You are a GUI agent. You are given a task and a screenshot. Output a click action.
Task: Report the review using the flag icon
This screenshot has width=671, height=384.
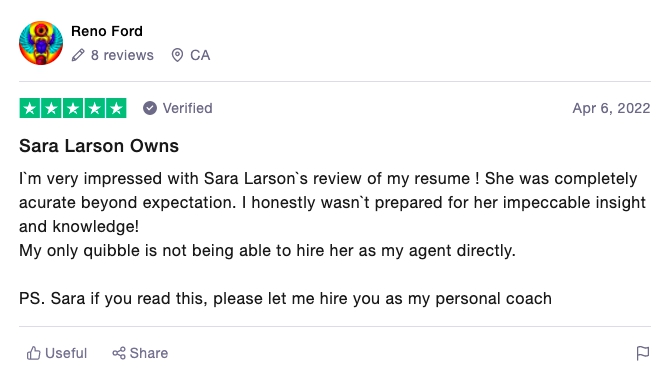tap(643, 353)
